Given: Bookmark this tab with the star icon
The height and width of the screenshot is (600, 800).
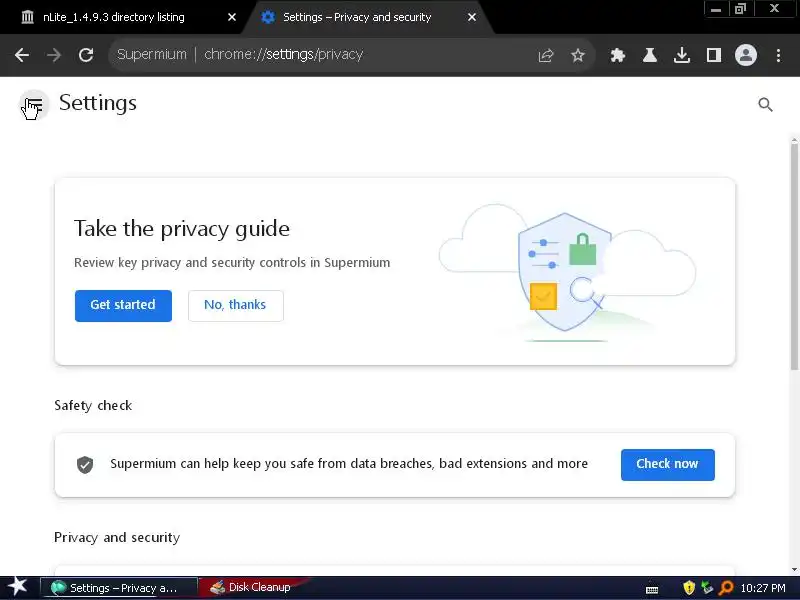Looking at the screenshot, I should (578, 55).
